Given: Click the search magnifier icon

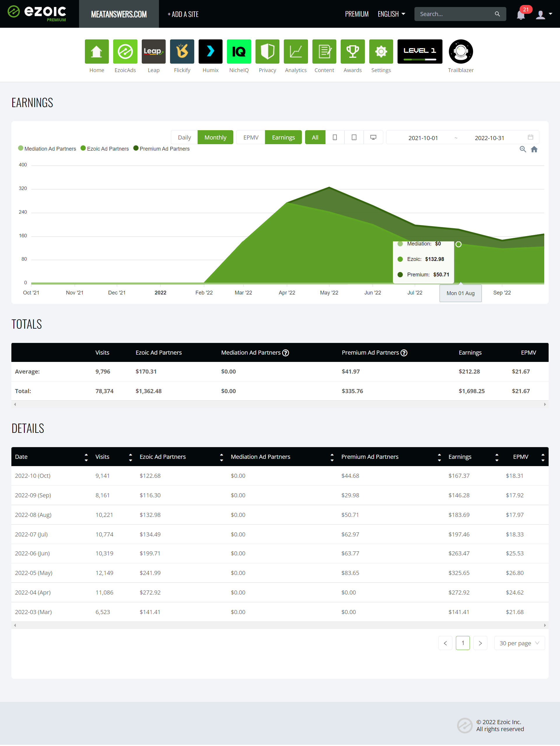Looking at the screenshot, I should coord(497,14).
